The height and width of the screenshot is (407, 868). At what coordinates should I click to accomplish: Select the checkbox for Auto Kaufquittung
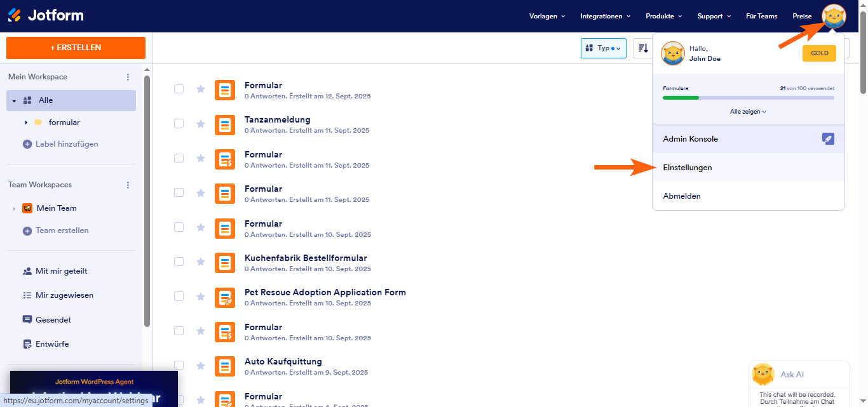(x=179, y=365)
